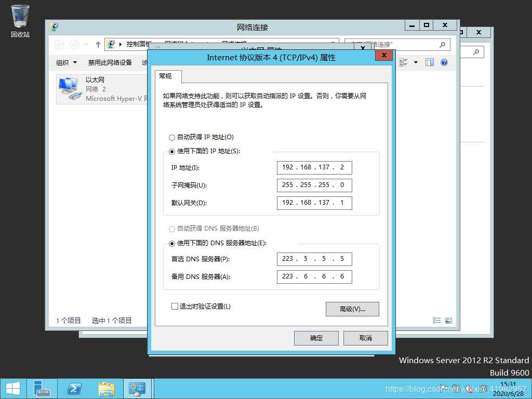This screenshot has width=532, height=399.
Task: Click the alternate DNS field 223.6.6.6
Action: tap(314, 276)
